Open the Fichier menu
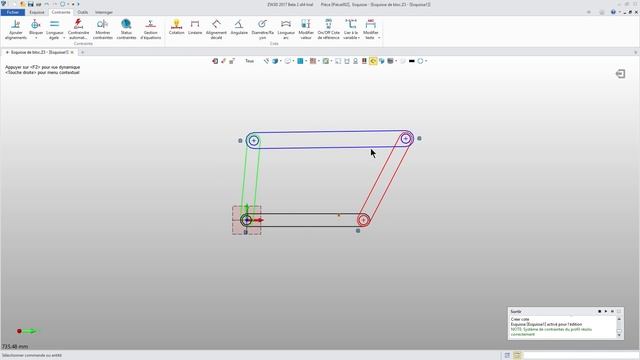640x360 pixels. [x=13, y=12]
